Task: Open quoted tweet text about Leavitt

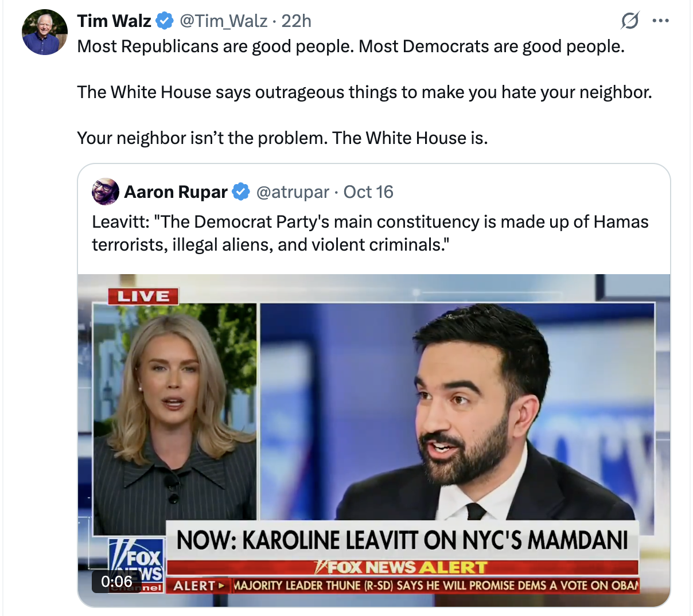Action: (370, 233)
